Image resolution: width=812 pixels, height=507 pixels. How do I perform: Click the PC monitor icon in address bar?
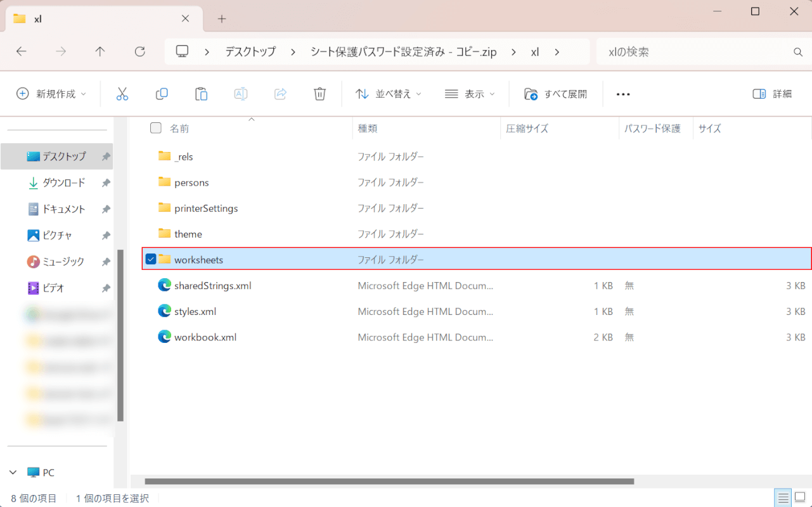click(x=183, y=52)
